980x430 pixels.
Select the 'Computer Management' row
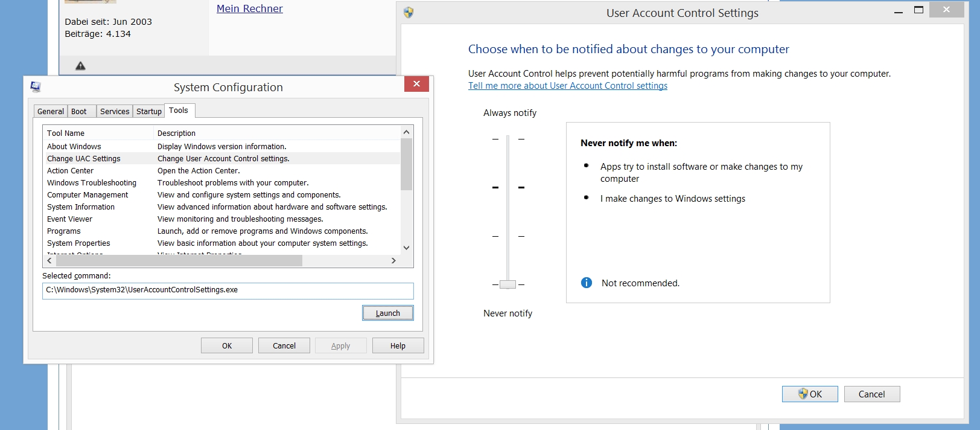coord(222,194)
